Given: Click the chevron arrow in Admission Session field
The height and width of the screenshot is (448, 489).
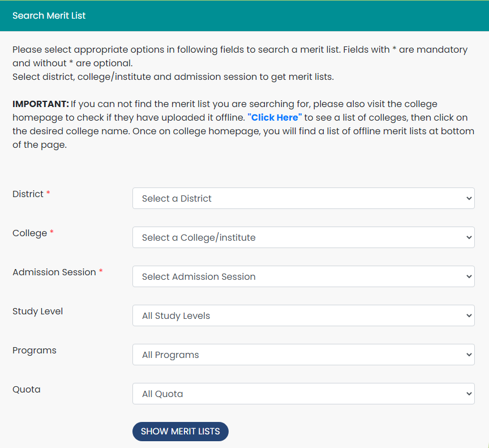Looking at the screenshot, I should point(469,276).
